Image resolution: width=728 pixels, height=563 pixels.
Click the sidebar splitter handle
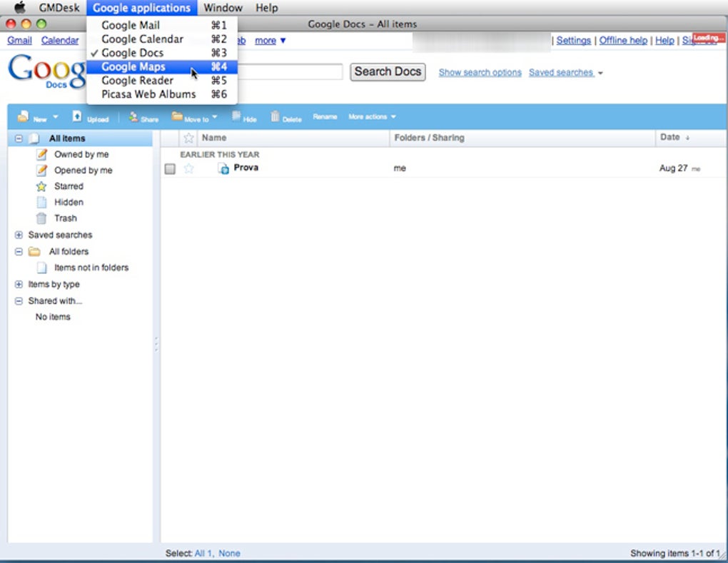pos(156,344)
